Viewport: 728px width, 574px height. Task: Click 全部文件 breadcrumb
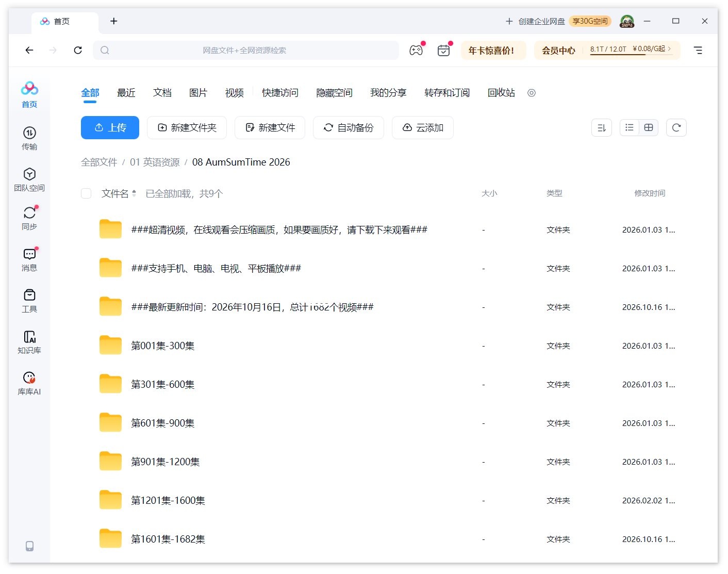tap(99, 162)
